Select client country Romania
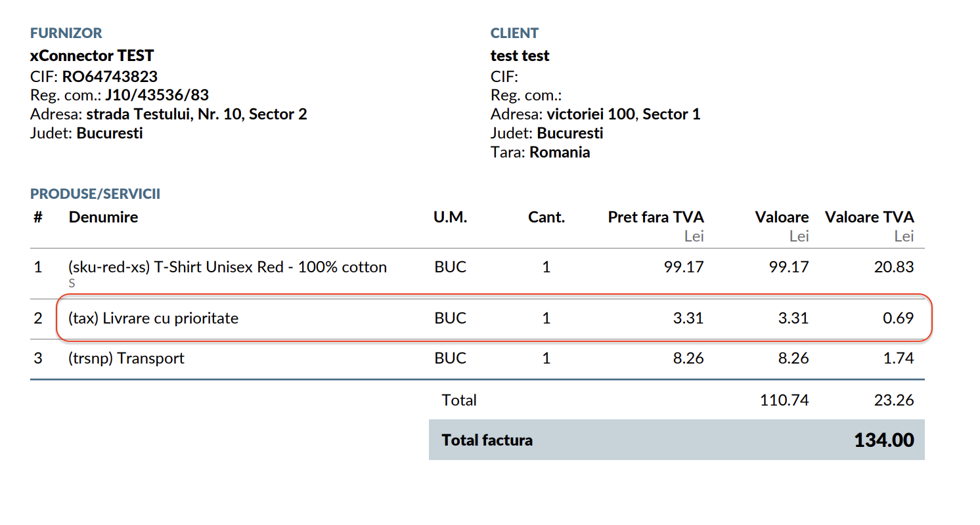Screen dimensions: 980x525 click(x=560, y=152)
